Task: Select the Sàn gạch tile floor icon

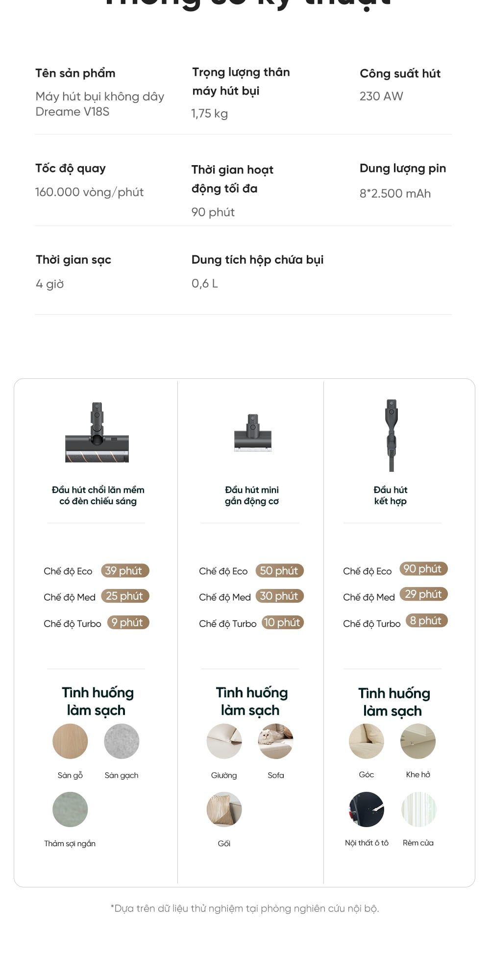Action: point(122,741)
